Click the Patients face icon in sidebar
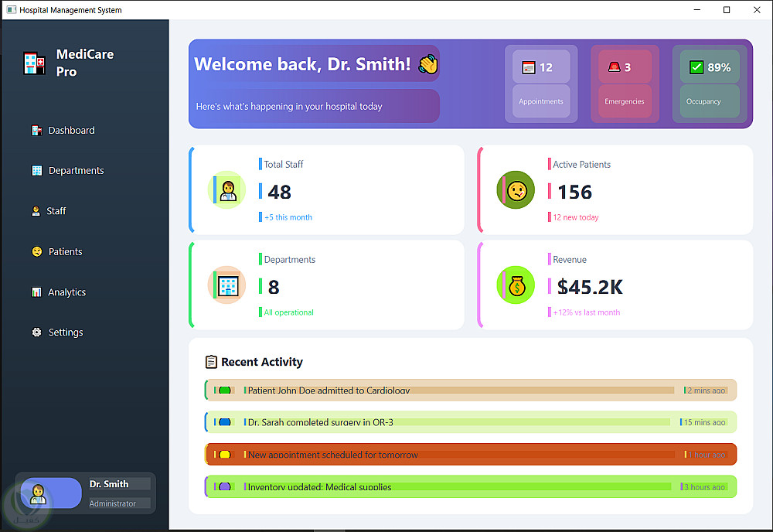Image resolution: width=773 pixels, height=532 pixels. 37,251
